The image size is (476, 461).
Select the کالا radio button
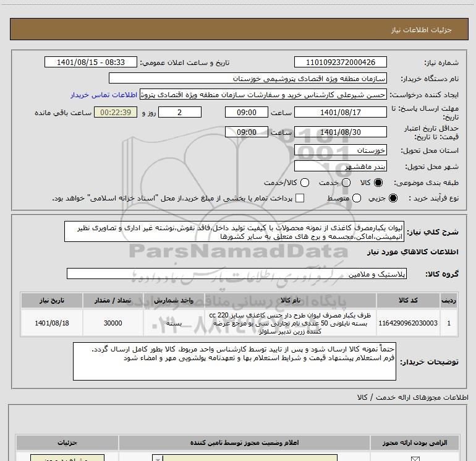(378, 183)
